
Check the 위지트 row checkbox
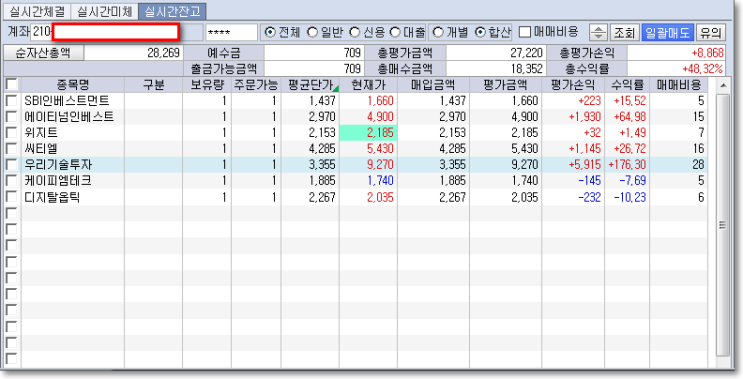11,133
